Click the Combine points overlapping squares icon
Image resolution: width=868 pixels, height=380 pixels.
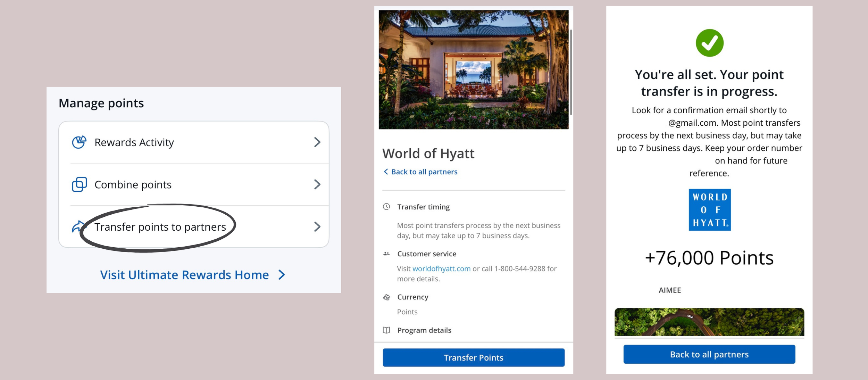[x=79, y=184]
